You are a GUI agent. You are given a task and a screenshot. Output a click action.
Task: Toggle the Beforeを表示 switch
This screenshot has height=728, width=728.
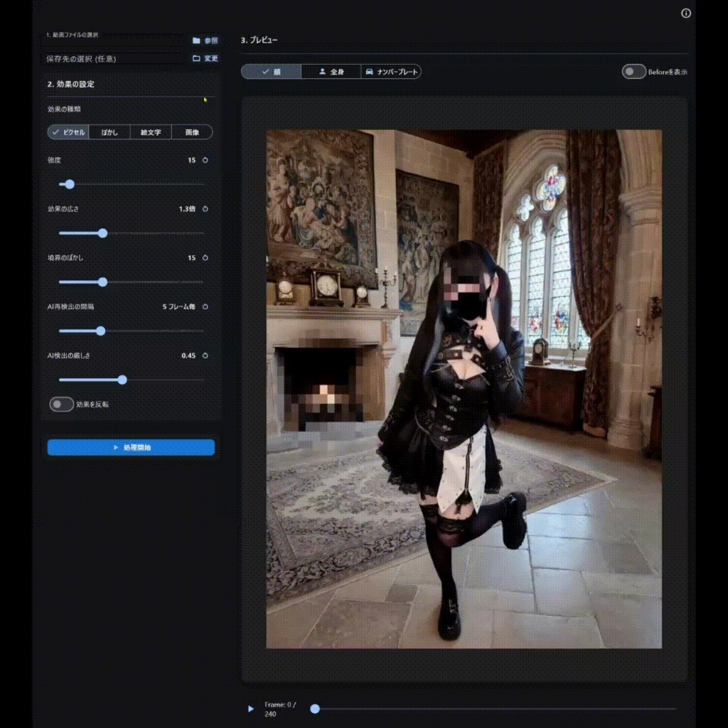point(633,72)
